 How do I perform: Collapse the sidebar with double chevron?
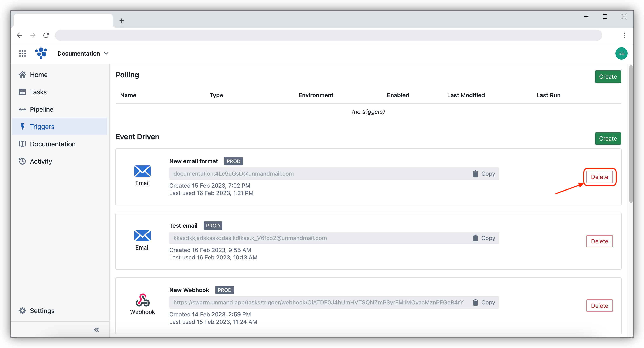click(97, 329)
